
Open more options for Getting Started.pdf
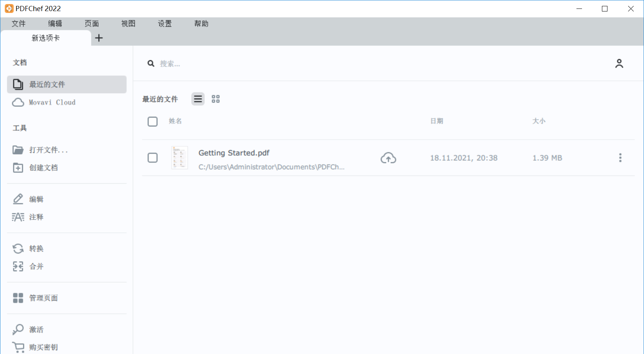tap(620, 158)
